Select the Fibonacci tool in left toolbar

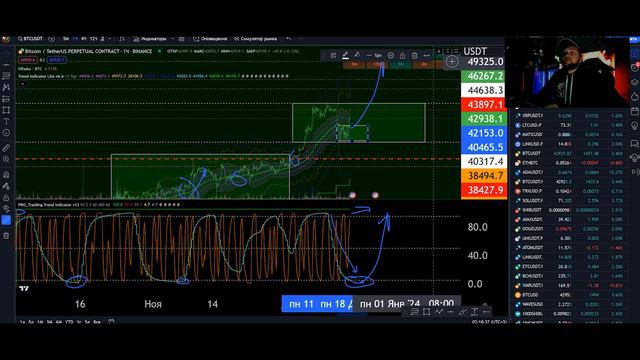[6, 76]
